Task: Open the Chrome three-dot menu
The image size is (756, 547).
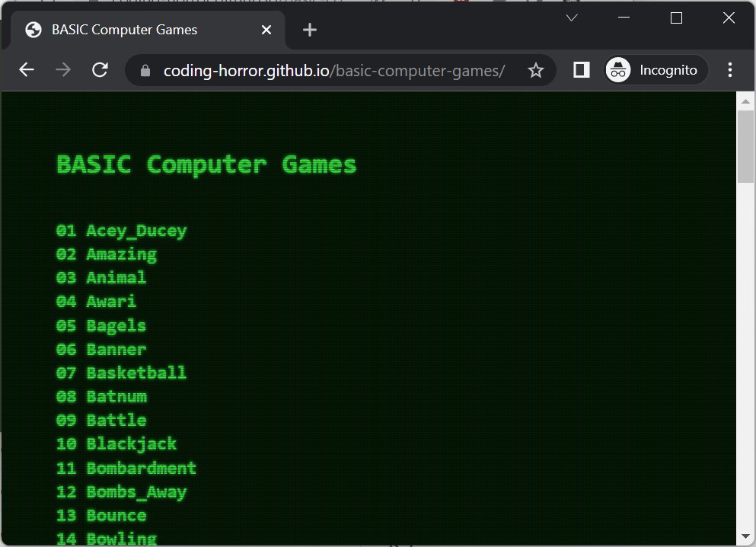Action: coord(730,70)
